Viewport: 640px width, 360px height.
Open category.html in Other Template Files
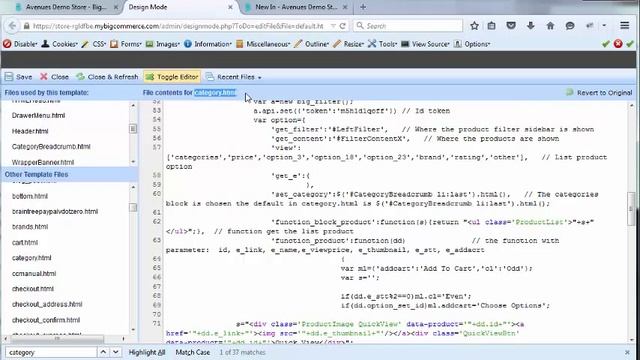click(x=31, y=258)
